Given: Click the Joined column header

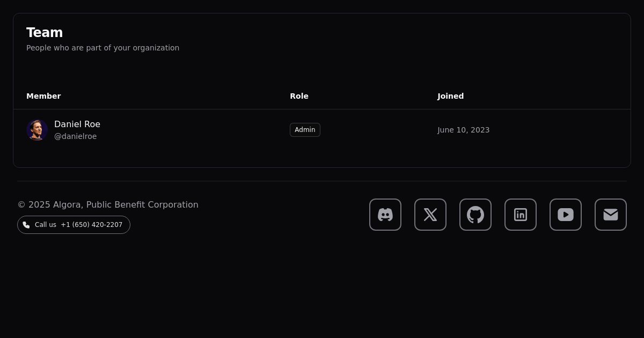Looking at the screenshot, I should 450,96.
